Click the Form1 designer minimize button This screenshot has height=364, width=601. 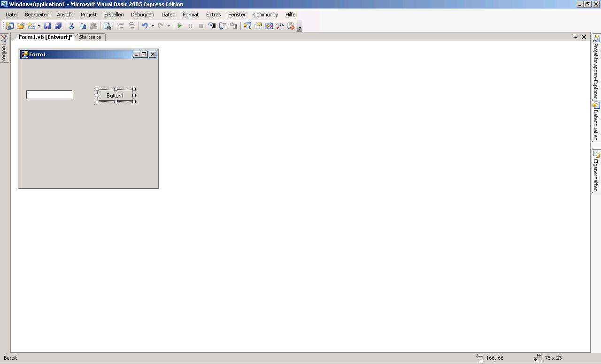click(137, 54)
